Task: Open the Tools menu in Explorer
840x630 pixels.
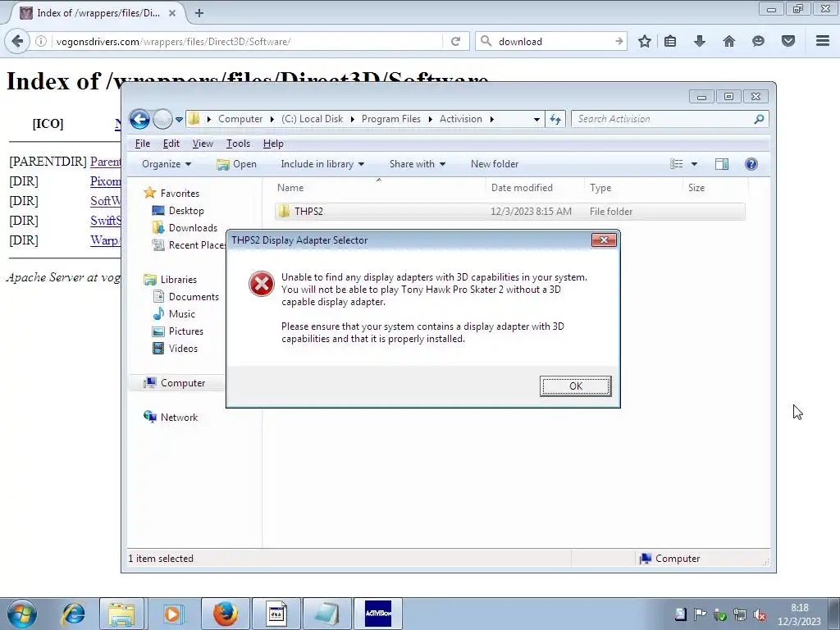Action: click(x=238, y=144)
